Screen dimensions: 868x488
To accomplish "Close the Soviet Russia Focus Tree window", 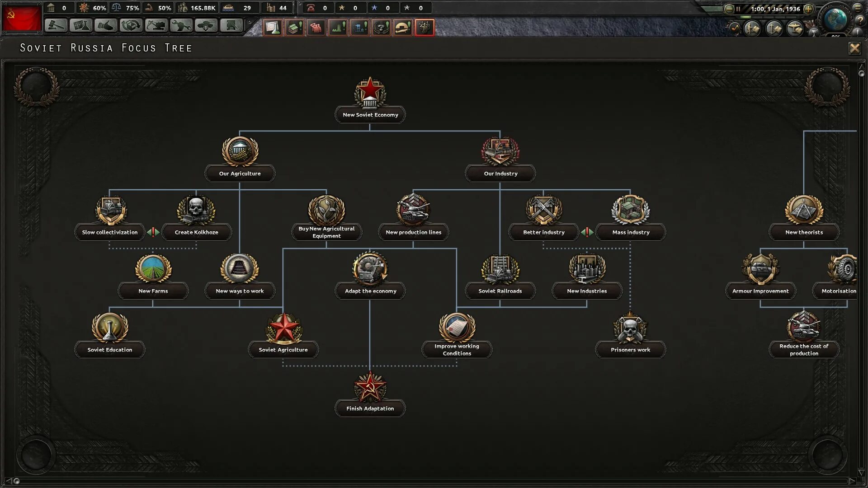I will [x=854, y=48].
